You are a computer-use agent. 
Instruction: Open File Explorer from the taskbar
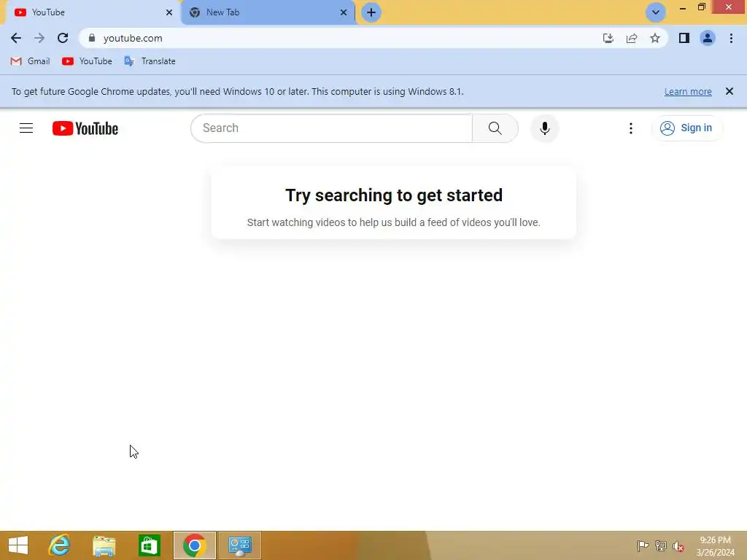[104, 545]
